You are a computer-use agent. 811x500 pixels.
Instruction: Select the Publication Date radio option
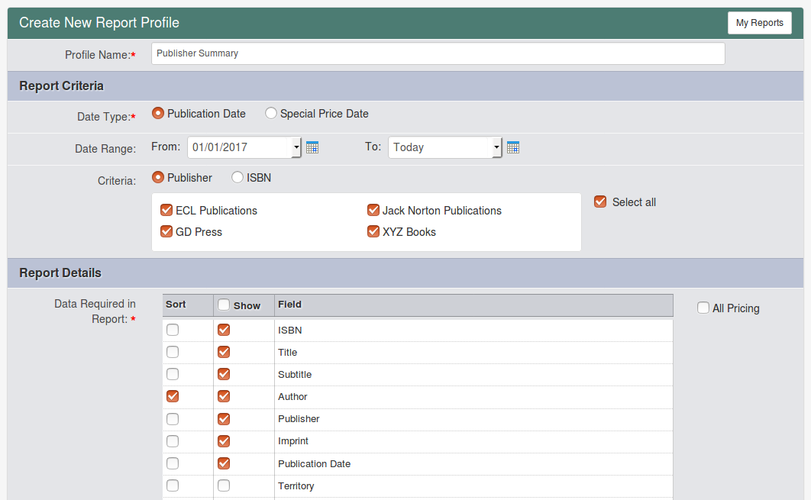(158, 114)
